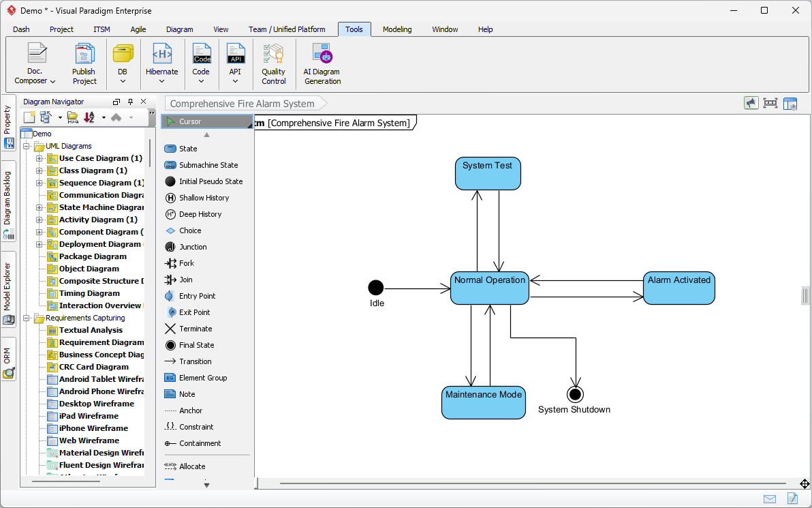Open the DB tool
The width and height of the screenshot is (812, 508).
pos(123,64)
